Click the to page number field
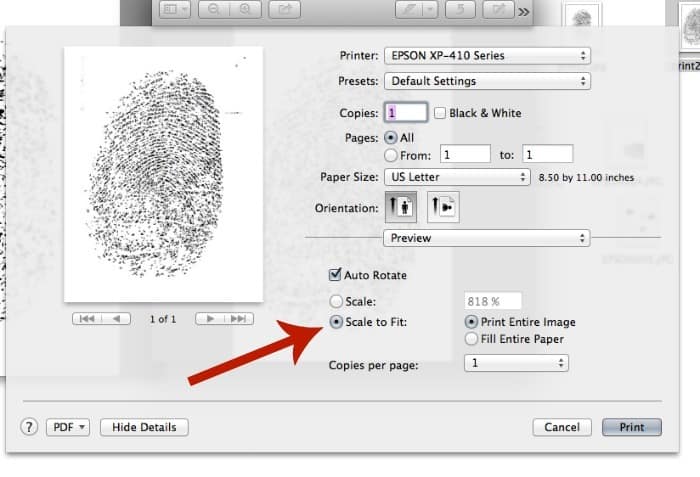This screenshot has width=700, height=477. coord(548,154)
